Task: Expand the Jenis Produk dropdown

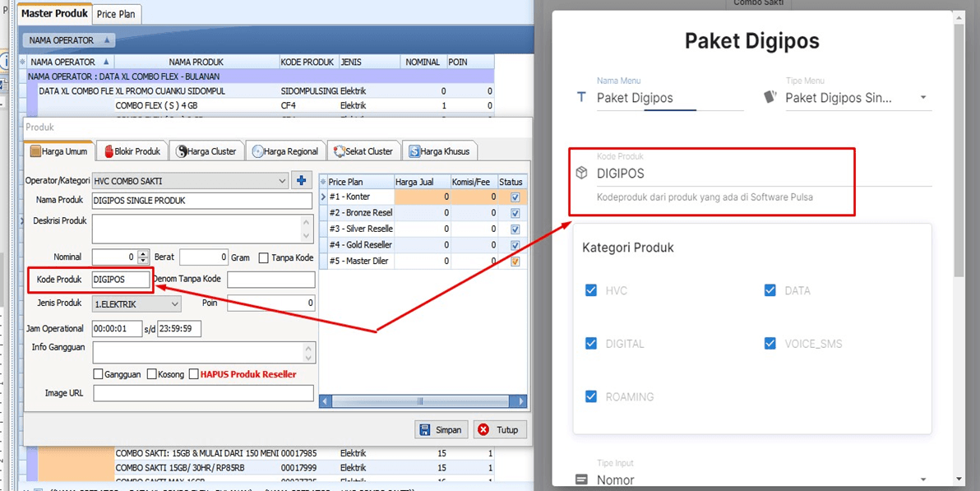Action: click(175, 304)
